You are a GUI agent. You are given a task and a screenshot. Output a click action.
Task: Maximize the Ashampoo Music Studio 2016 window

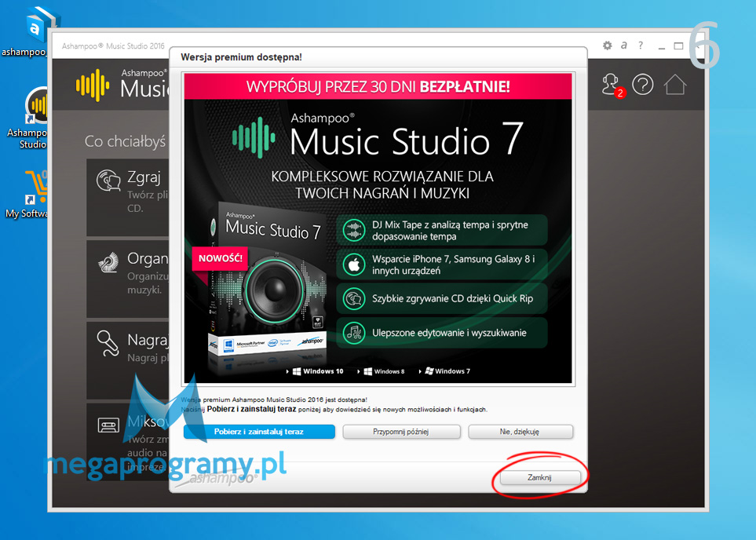tap(678, 46)
